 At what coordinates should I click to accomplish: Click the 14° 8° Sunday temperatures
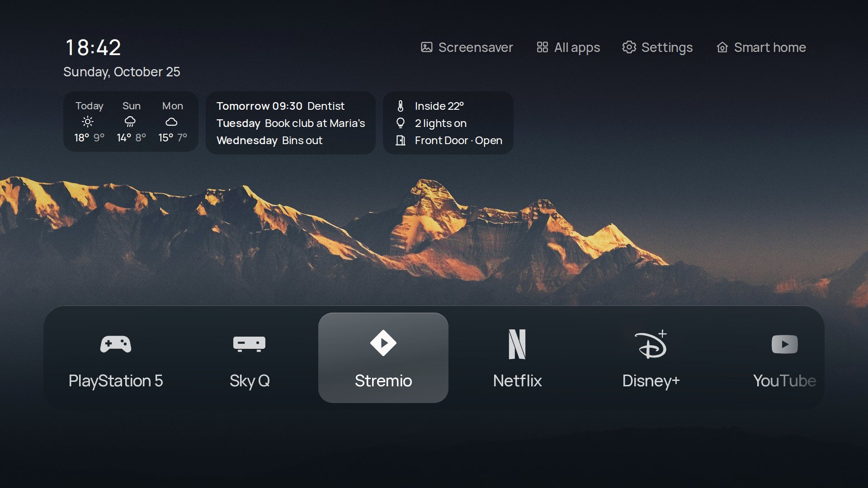pyautogui.click(x=132, y=137)
